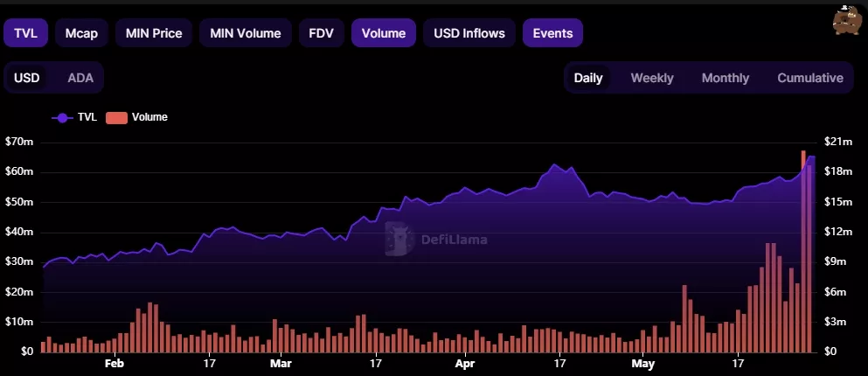Click the Volume legend label text
Image resolution: width=868 pixels, height=376 pixels.
point(149,117)
